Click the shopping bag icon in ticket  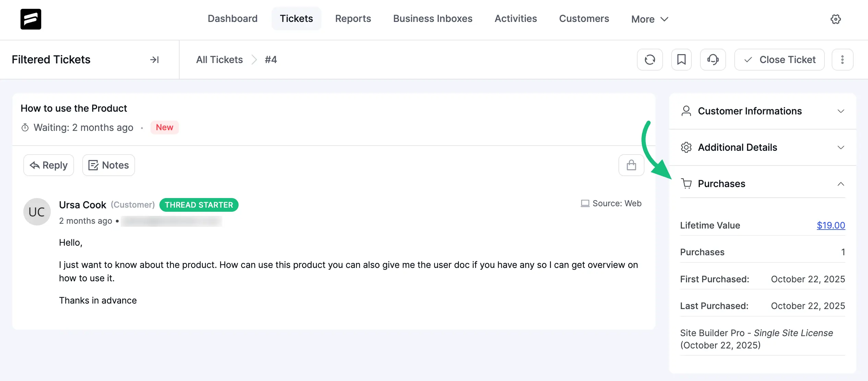pyautogui.click(x=631, y=165)
